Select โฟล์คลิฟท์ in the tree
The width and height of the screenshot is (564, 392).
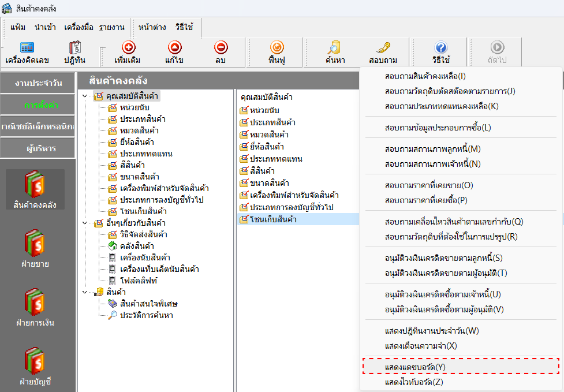(x=139, y=281)
